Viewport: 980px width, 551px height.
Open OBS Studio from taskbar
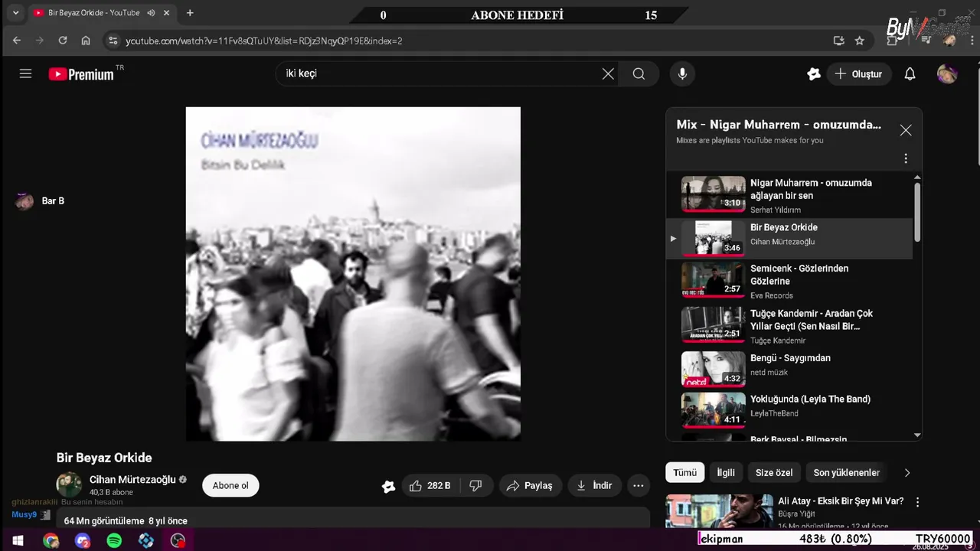[178, 541]
